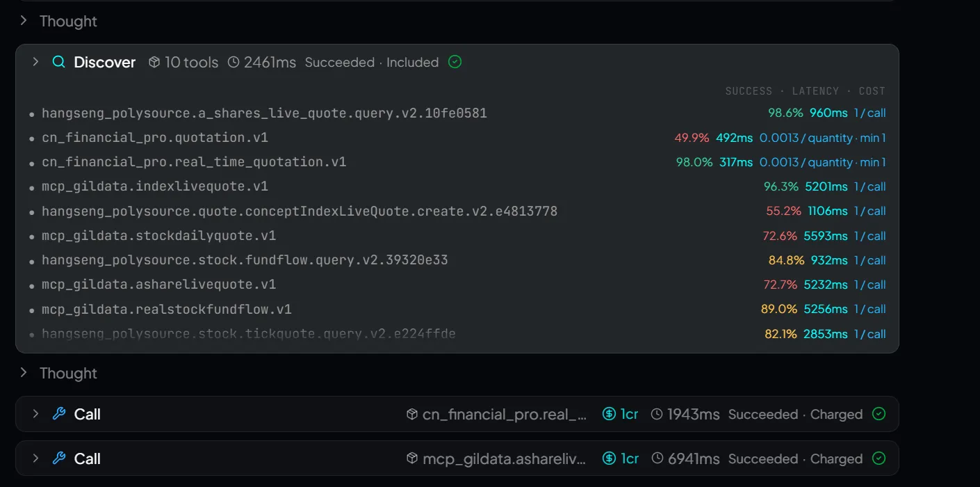Click the 2853ms latency value

pos(826,334)
